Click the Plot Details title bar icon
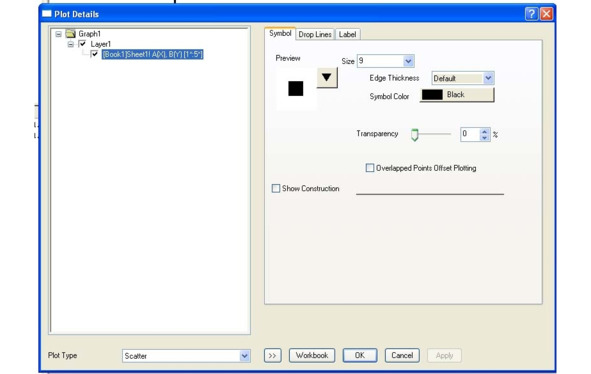 pos(47,14)
